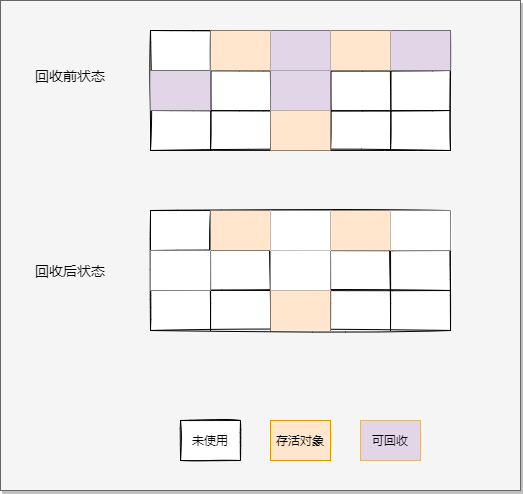
Task: Click the 存活对象 legend box
Action: pos(300,440)
